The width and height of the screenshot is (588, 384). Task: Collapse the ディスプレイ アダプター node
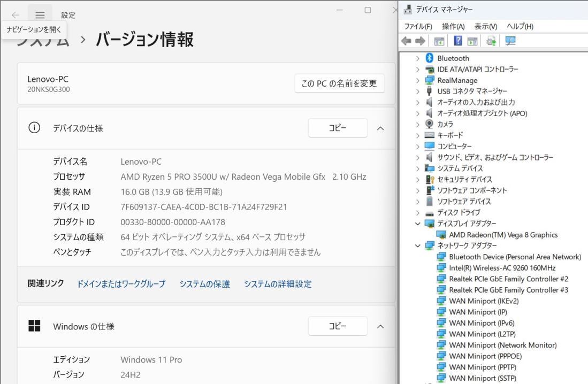click(x=417, y=224)
